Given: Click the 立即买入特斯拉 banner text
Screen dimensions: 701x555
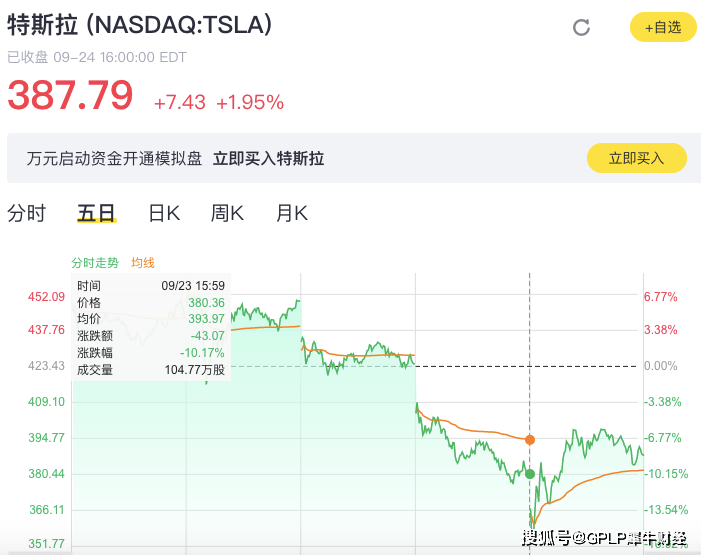Looking at the screenshot, I should click(268, 158).
